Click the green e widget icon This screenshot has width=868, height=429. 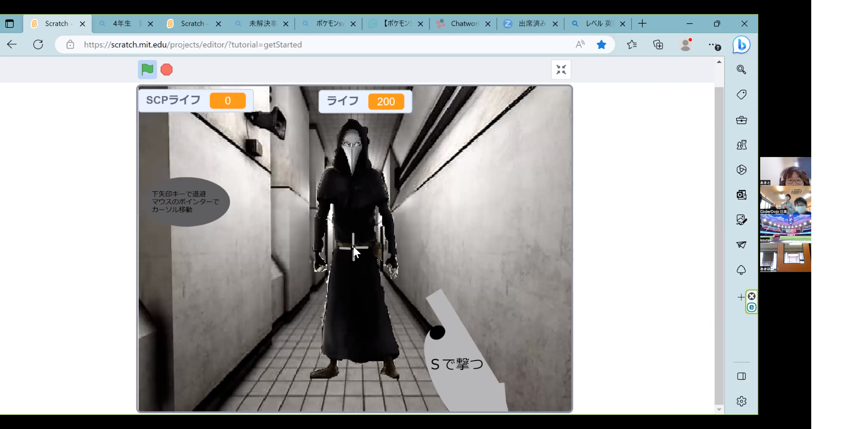[x=751, y=307]
